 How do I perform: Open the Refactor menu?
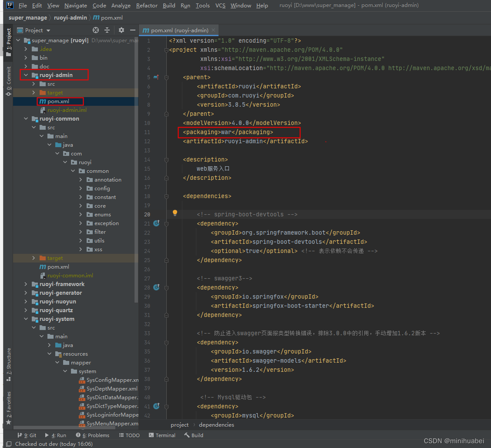[x=147, y=5]
